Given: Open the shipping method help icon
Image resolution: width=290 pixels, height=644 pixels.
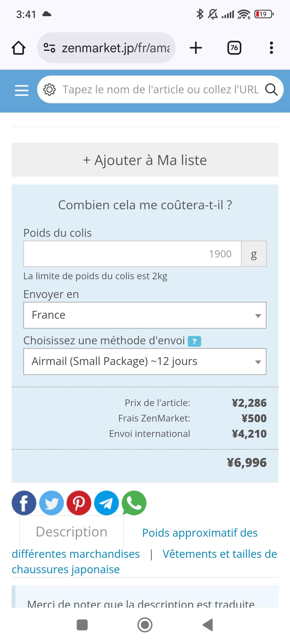Looking at the screenshot, I should point(194,341).
